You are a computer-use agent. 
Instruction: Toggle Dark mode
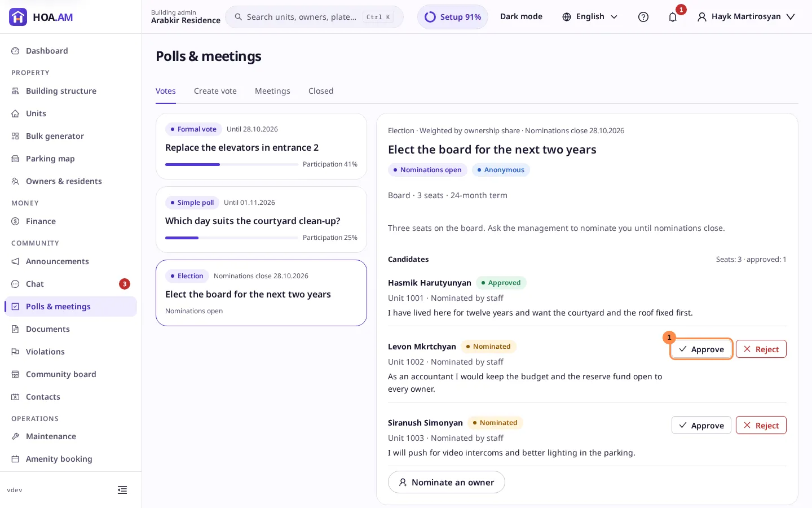[x=521, y=17]
